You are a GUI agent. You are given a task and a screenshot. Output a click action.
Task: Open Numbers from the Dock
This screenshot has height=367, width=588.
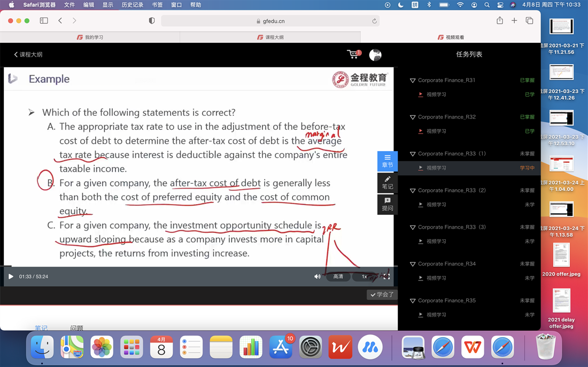tap(251, 347)
